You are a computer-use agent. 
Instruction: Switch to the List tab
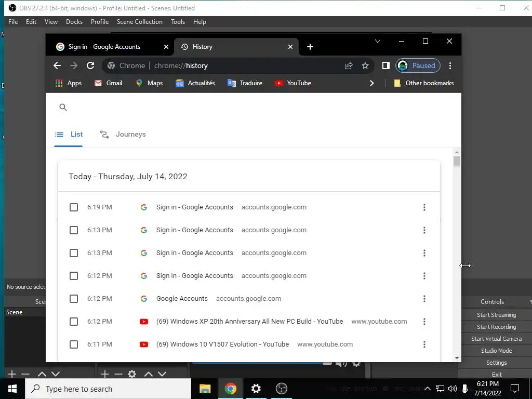click(69, 135)
